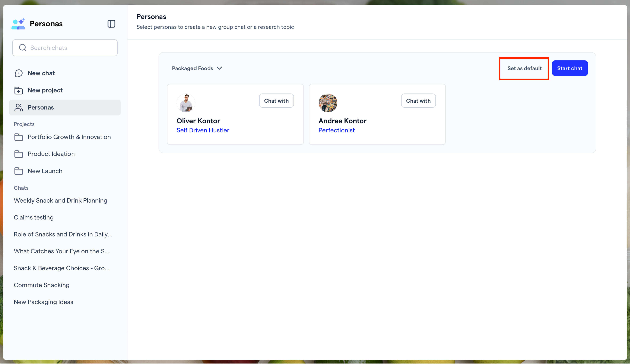
Task: Click the Product Ideation folder icon
Action: 18,154
